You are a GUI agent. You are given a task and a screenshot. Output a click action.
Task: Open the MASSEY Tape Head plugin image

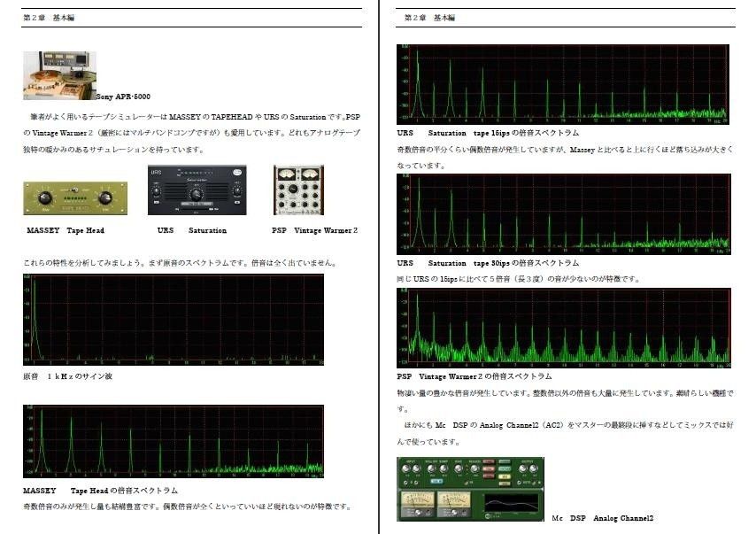click(75, 197)
